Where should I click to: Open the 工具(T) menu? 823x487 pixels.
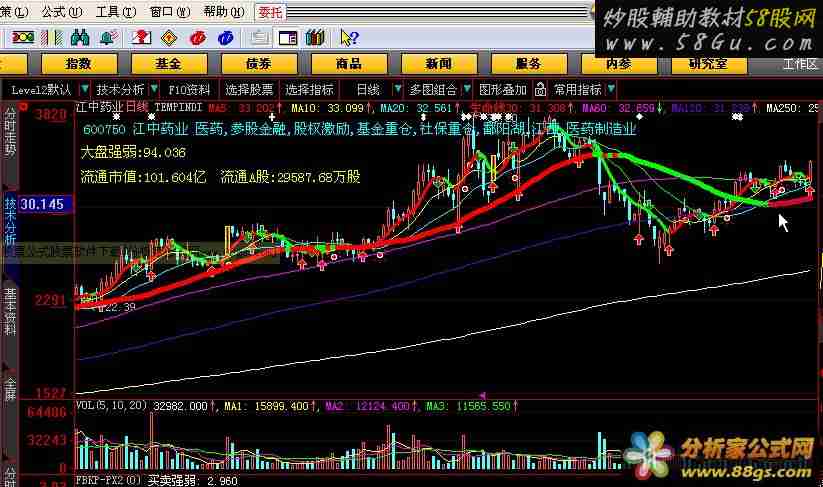point(116,11)
